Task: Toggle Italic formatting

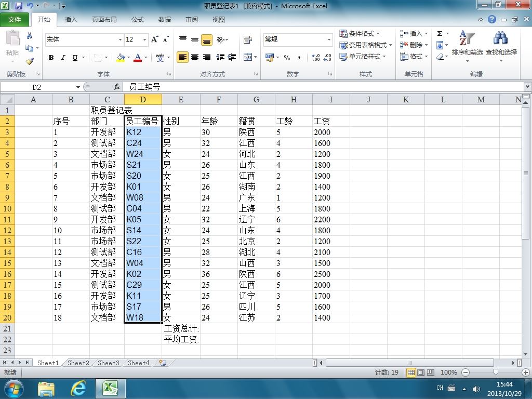Action: point(63,58)
